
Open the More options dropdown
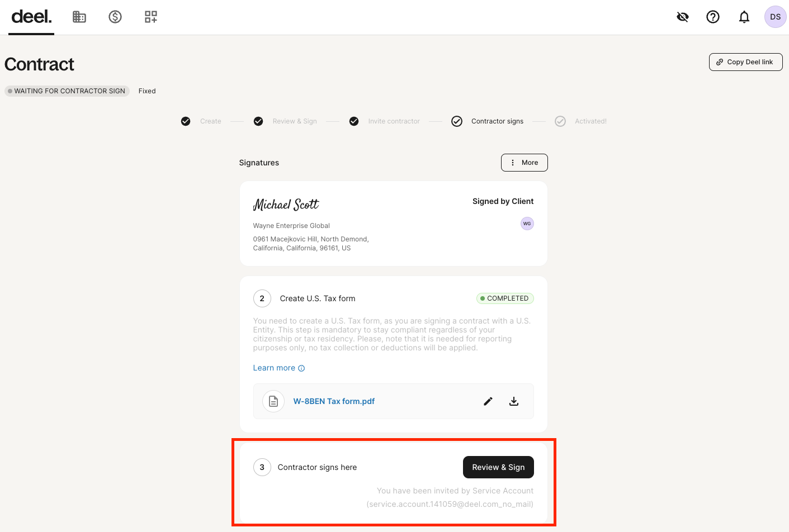pos(524,163)
